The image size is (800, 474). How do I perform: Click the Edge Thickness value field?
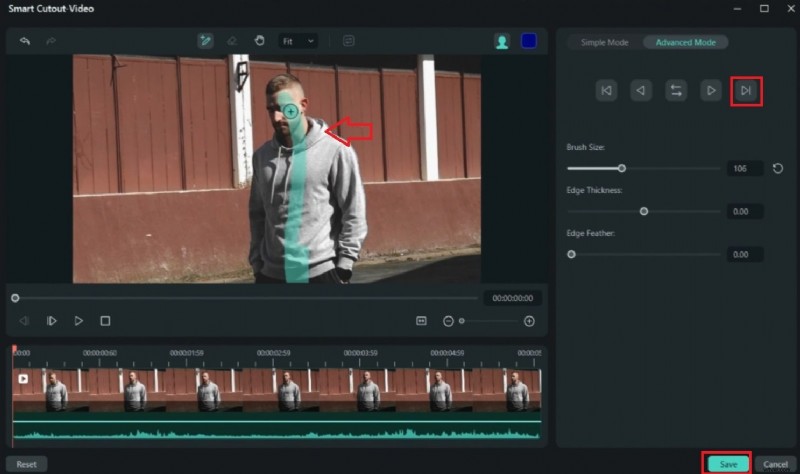[745, 211]
